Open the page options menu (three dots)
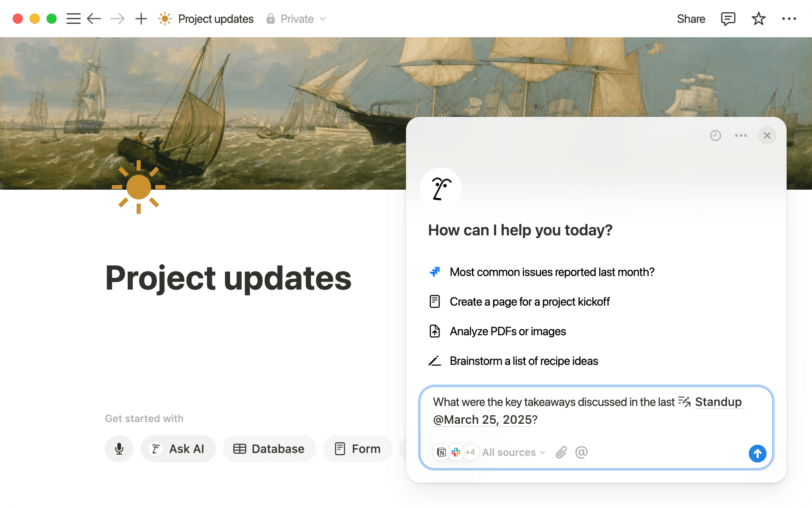This screenshot has height=508, width=812. coord(789,19)
